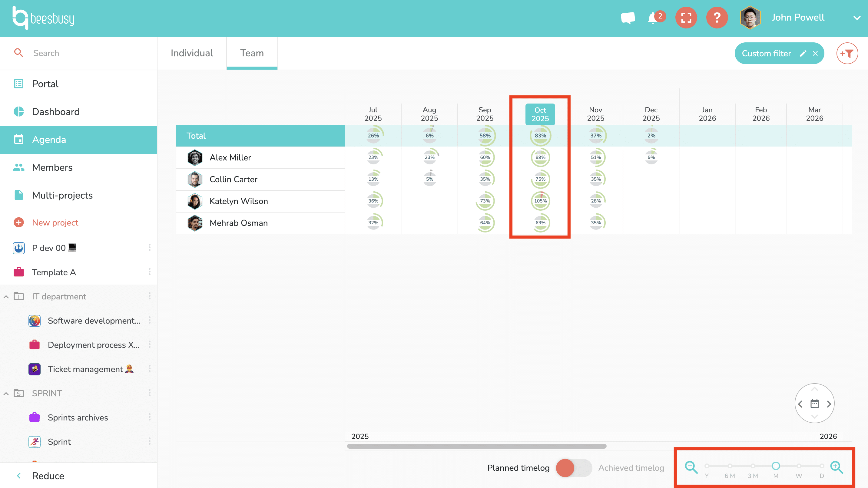Screen dimensions: 868x488
Task: Click the add filter funnel icon
Action: [x=847, y=53]
